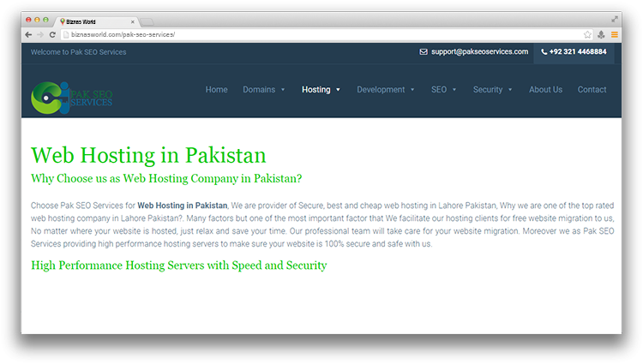The image size is (643, 364).
Task: Toggle fullscreen with top-right window arrows
Action: coord(615,19)
